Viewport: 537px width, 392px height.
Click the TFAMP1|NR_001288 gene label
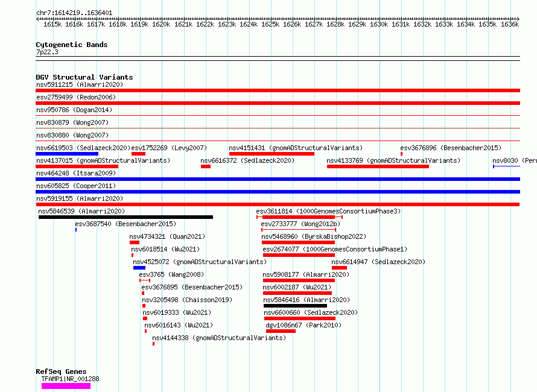click(x=70, y=379)
